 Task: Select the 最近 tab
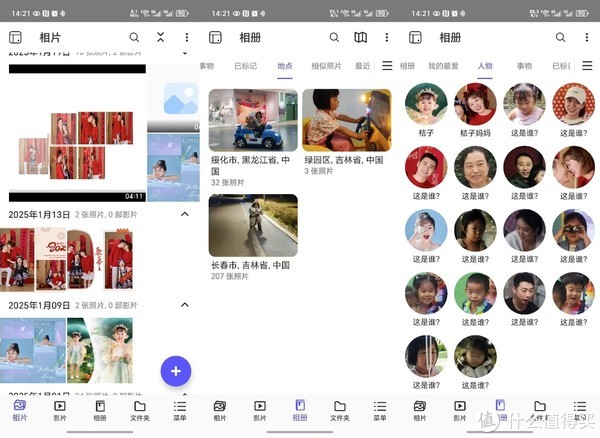[362, 66]
